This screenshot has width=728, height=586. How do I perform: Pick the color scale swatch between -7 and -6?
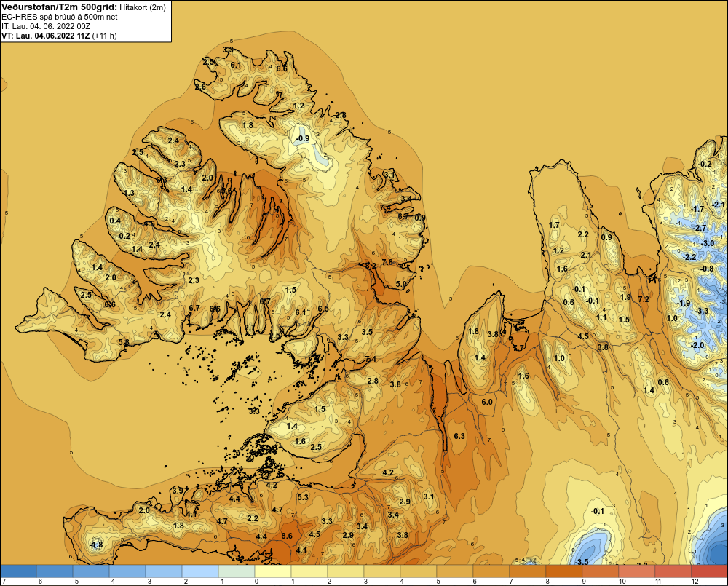click(18, 571)
